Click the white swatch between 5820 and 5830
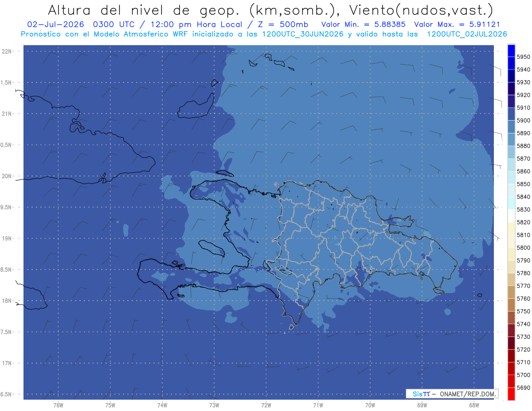The width and height of the screenshot is (532, 411). coord(511,216)
